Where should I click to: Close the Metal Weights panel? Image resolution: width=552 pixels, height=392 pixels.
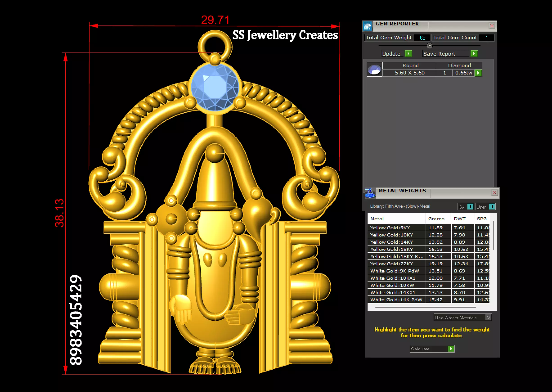click(495, 193)
